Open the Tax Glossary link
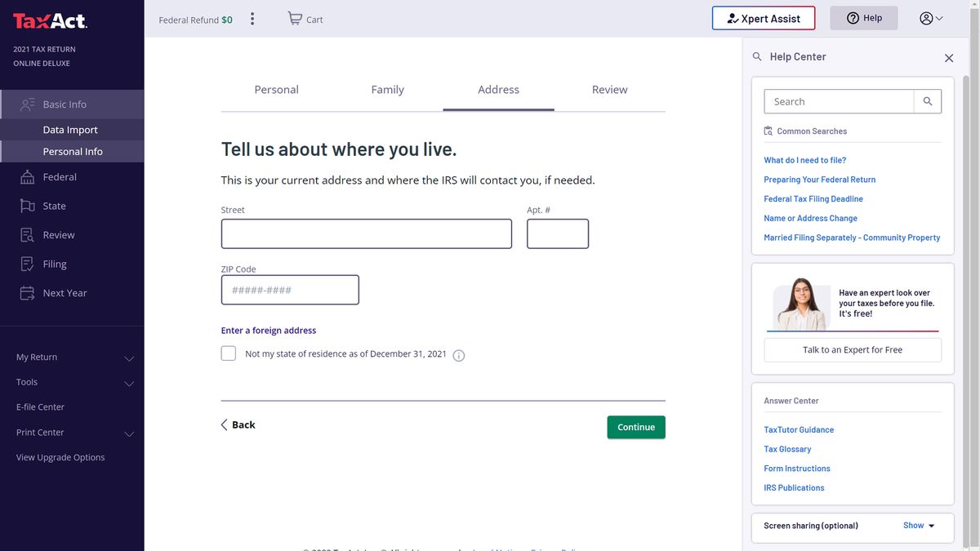The height and width of the screenshot is (551, 980). [x=786, y=449]
